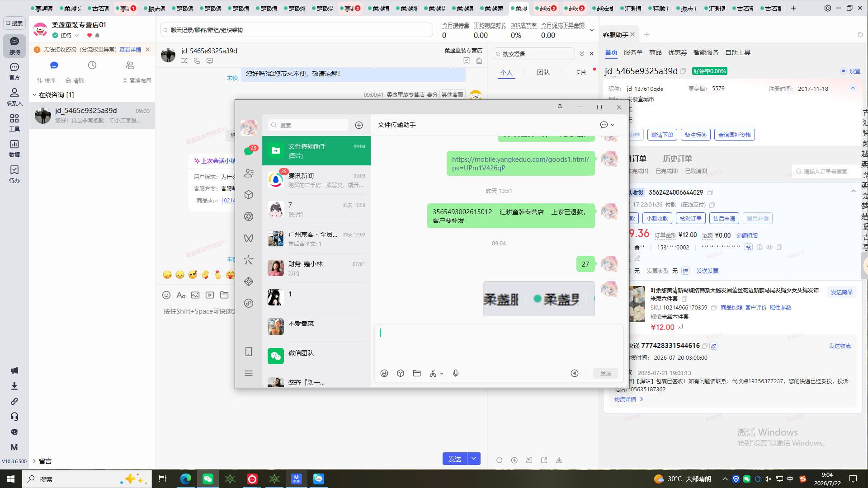The width and height of the screenshot is (868, 488).
Task: Switch to the 优惠券 tab
Action: click(x=678, y=52)
